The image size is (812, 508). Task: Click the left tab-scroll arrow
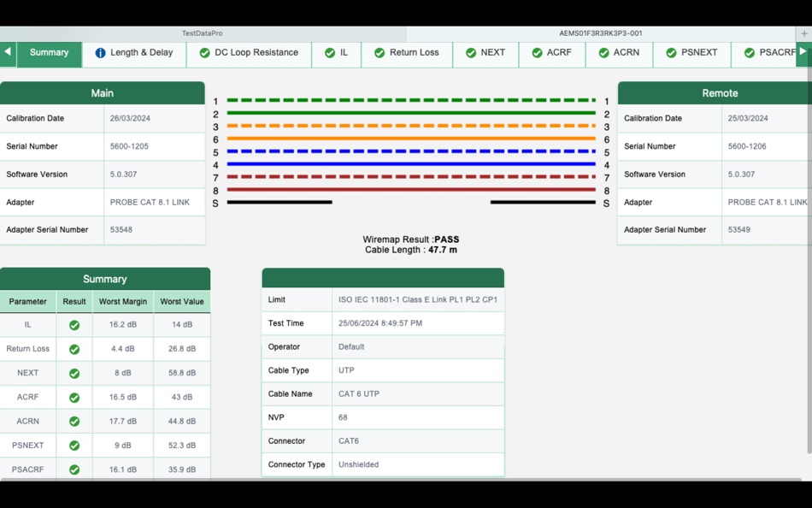8,54
